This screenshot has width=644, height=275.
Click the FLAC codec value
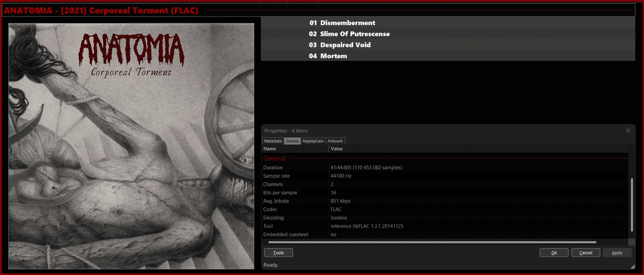[x=336, y=210]
